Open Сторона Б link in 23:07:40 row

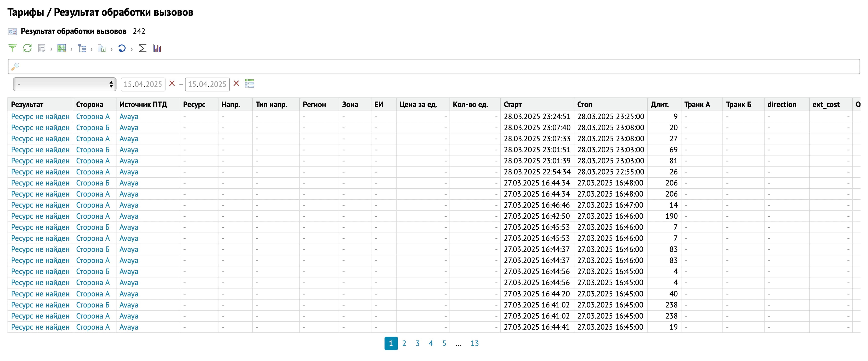93,128
